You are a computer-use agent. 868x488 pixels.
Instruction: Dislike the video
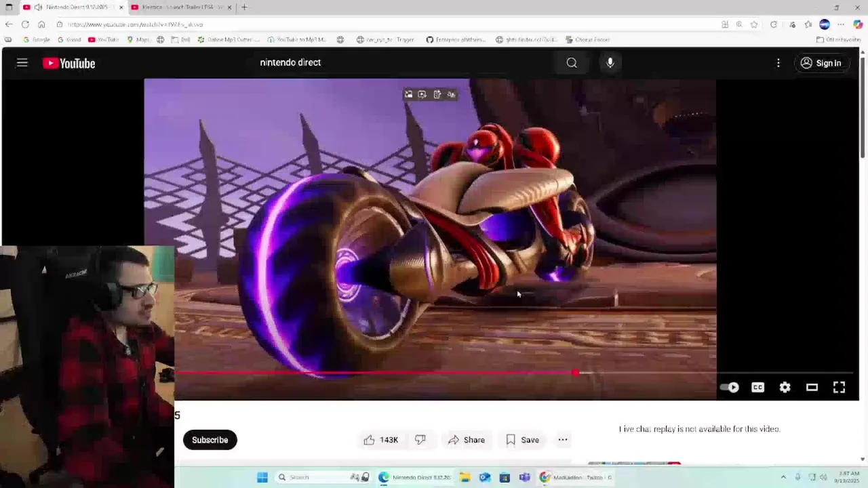click(420, 440)
